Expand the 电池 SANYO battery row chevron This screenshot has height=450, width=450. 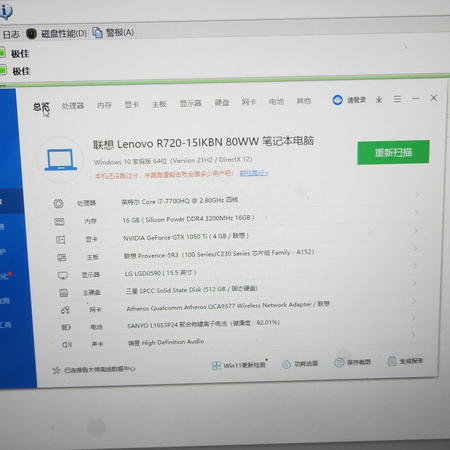413,318
